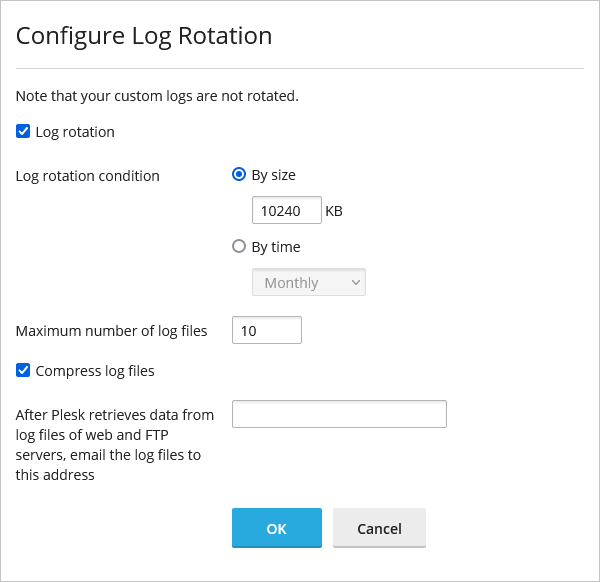Click the Maximum number of log files field
This screenshot has height=582, width=600.
[266, 330]
